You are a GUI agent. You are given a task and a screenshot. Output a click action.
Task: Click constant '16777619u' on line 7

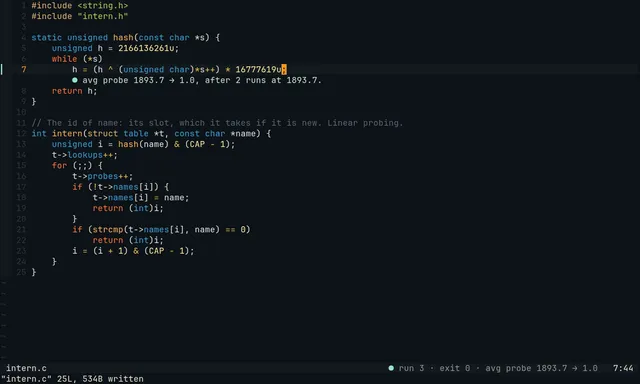(x=258, y=69)
